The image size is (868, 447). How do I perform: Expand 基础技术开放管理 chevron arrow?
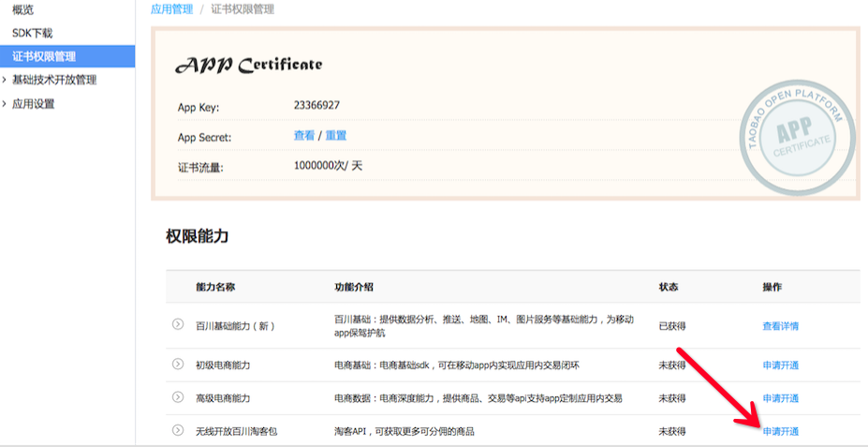point(5,81)
